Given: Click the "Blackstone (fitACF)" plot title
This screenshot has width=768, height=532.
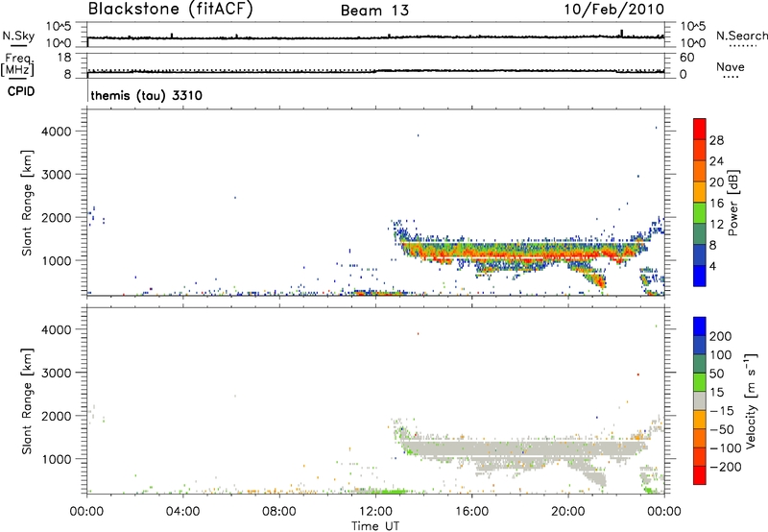Looking at the screenshot, I should coord(170,9).
